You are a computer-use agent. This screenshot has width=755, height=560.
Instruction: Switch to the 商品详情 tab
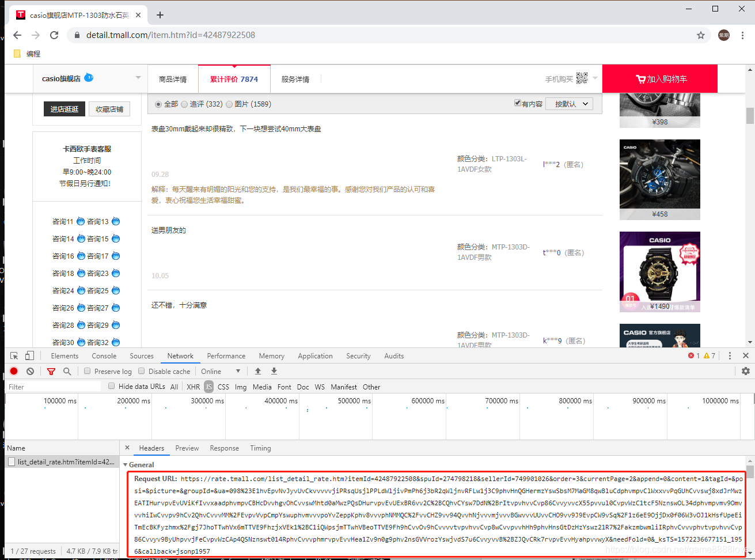click(173, 79)
